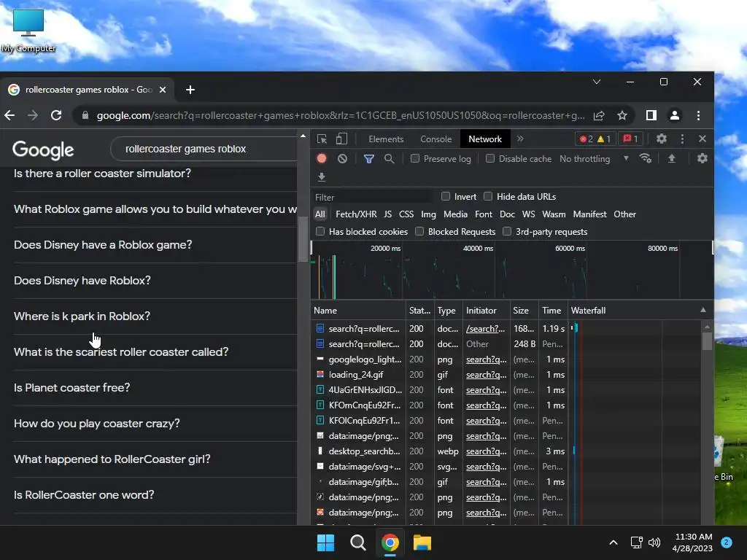Show hidden system tray icons
This screenshot has height=560, width=747.
613,542
